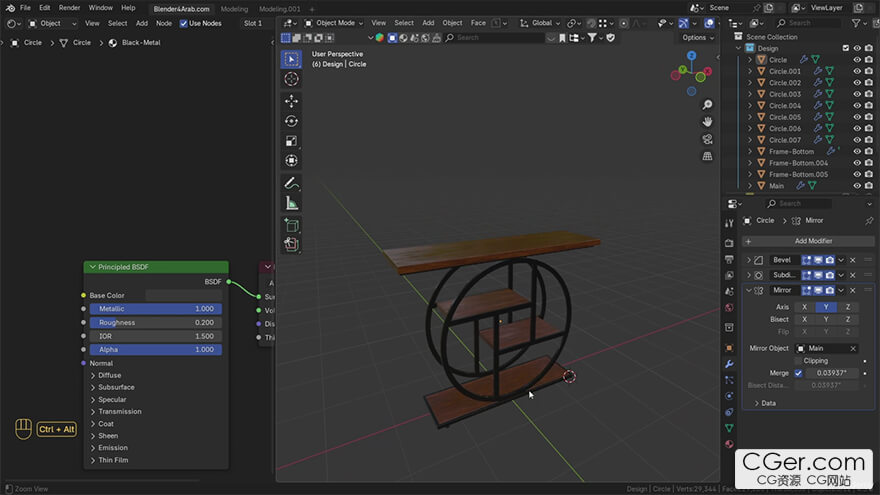Collapse the Design collection tree
This screenshot has width=880, height=495.
pyautogui.click(x=738, y=48)
